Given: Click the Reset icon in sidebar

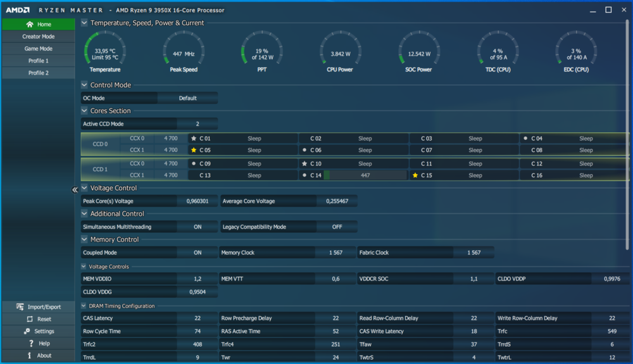Looking at the screenshot, I should click(30, 319).
